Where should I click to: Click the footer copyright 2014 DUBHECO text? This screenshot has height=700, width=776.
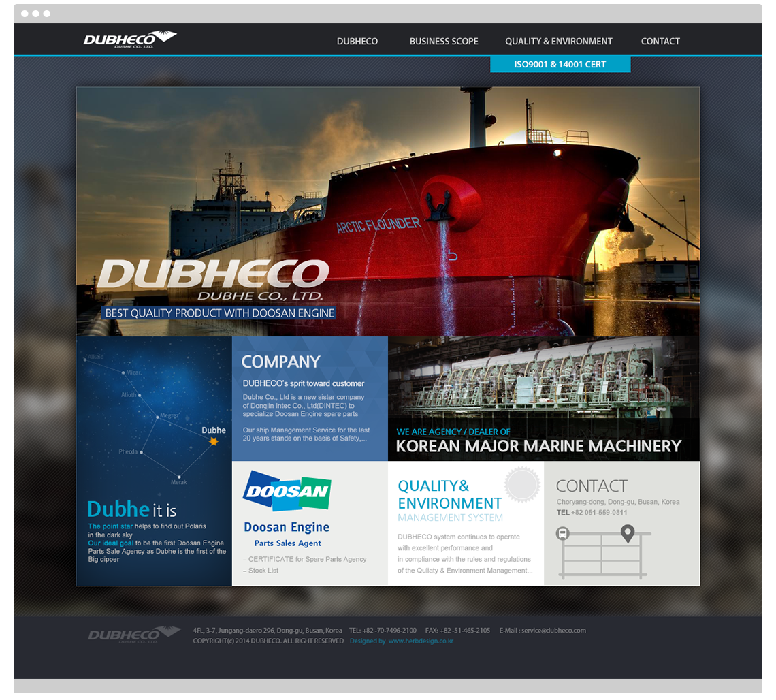[x=268, y=641]
